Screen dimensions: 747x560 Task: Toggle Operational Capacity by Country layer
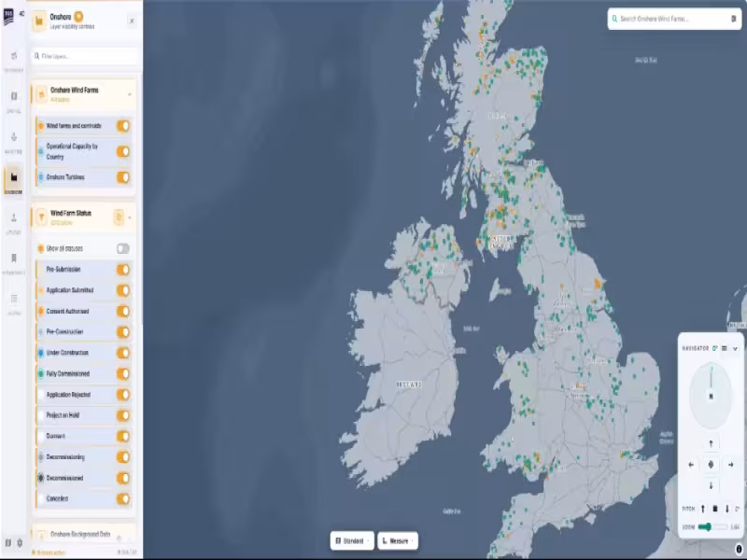pyautogui.click(x=123, y=151)
